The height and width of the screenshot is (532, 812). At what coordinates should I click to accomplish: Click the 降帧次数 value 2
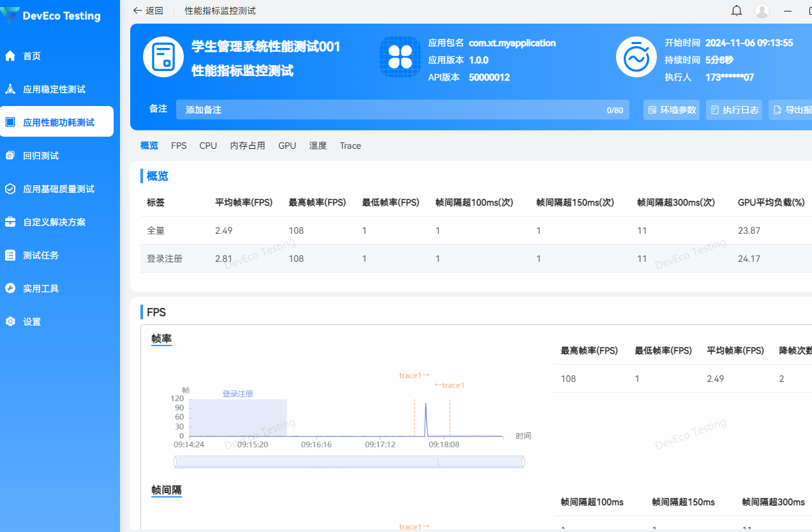pos(781,379)
